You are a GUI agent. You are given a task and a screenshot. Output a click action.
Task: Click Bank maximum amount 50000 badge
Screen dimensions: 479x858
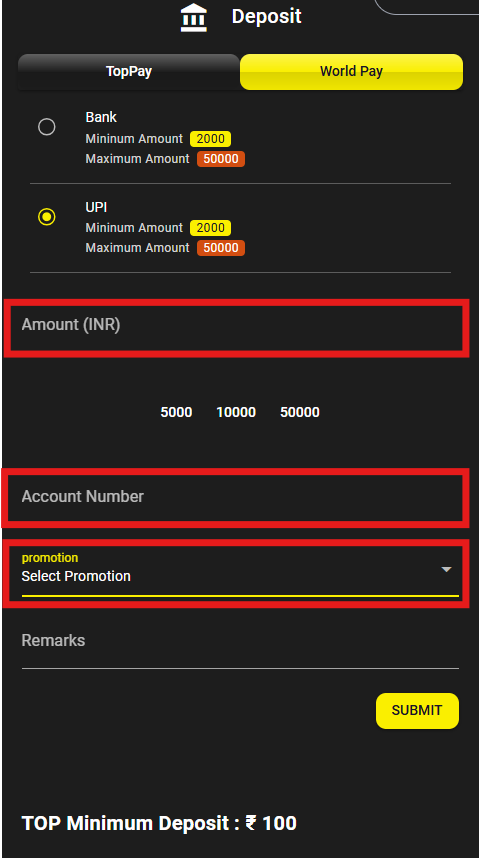[x=221, y=159]
